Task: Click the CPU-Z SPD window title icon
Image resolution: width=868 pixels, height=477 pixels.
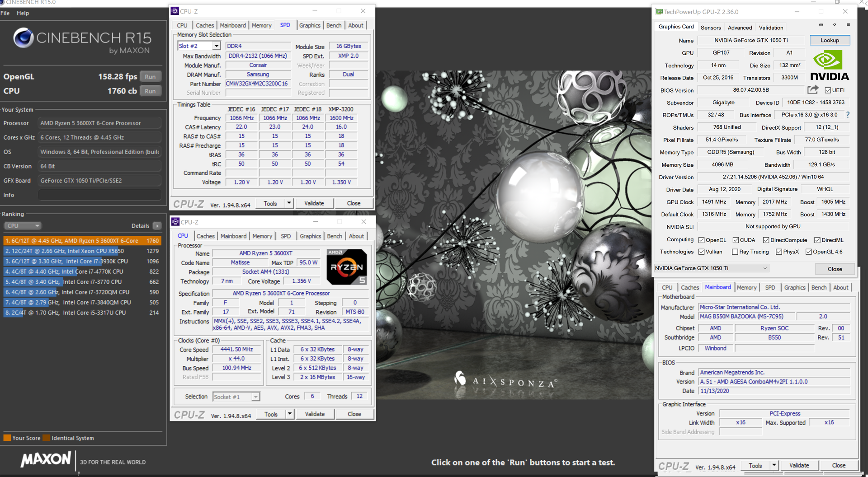Action: [175, 11]
